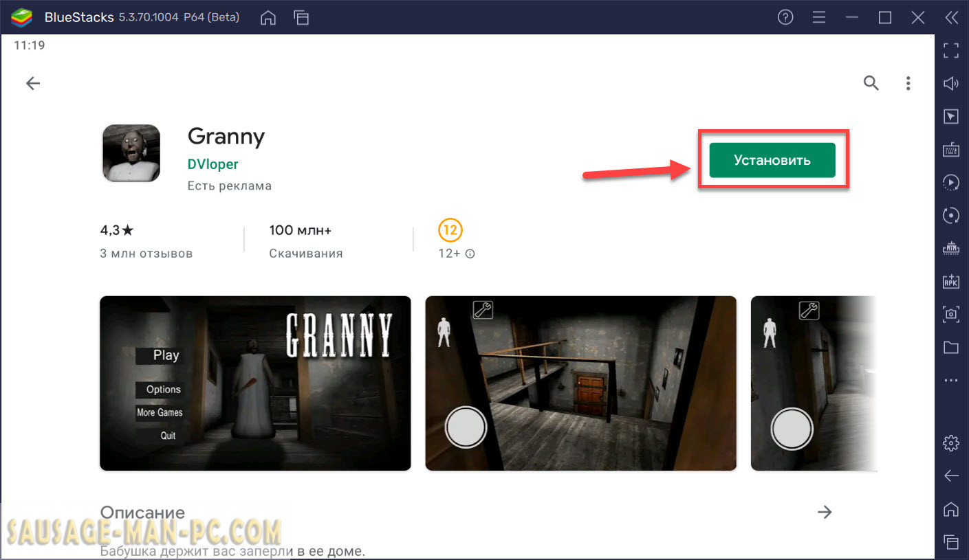
Task: Click the Granny app icon
Action: click(x=131, y=153)
